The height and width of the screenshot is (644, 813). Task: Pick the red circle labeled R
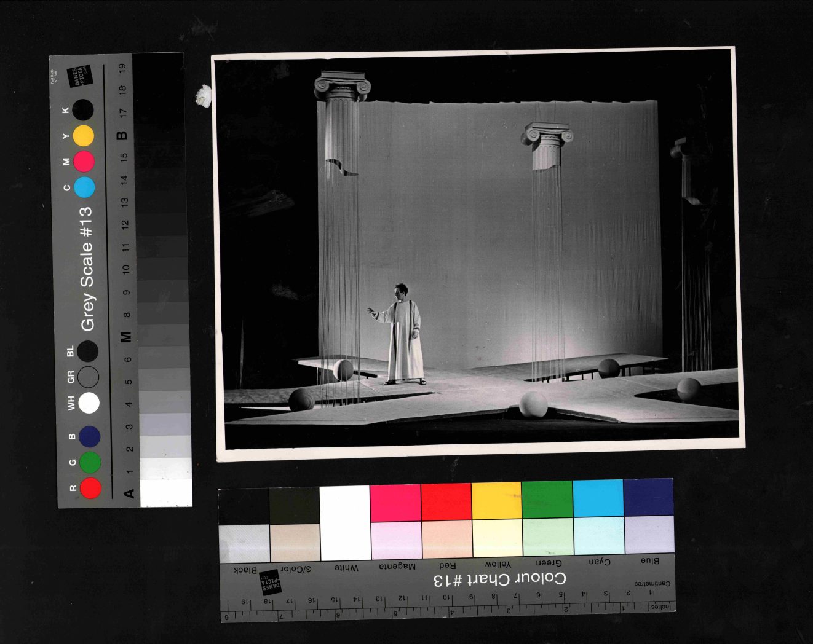coord(90,488)
